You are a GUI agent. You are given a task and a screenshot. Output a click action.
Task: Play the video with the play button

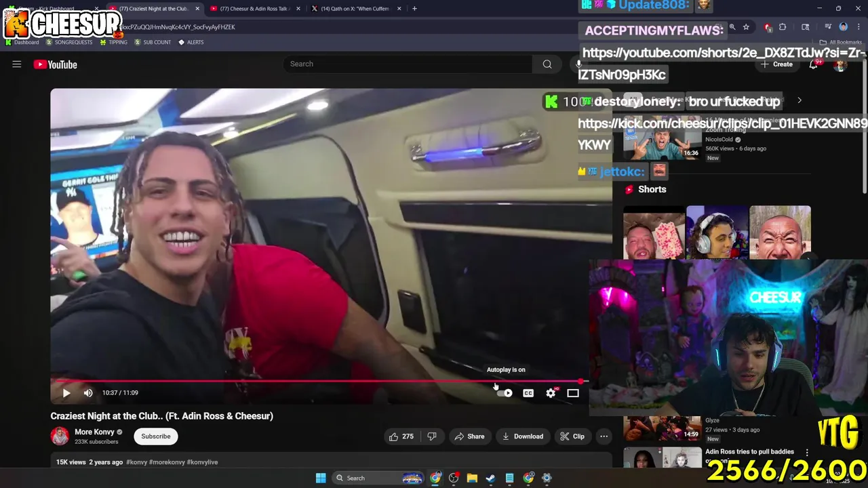click(66, 392)
